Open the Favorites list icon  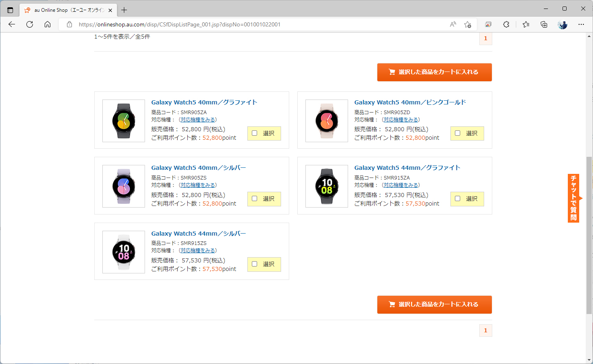pyautogui.click(x=526, y=24)
